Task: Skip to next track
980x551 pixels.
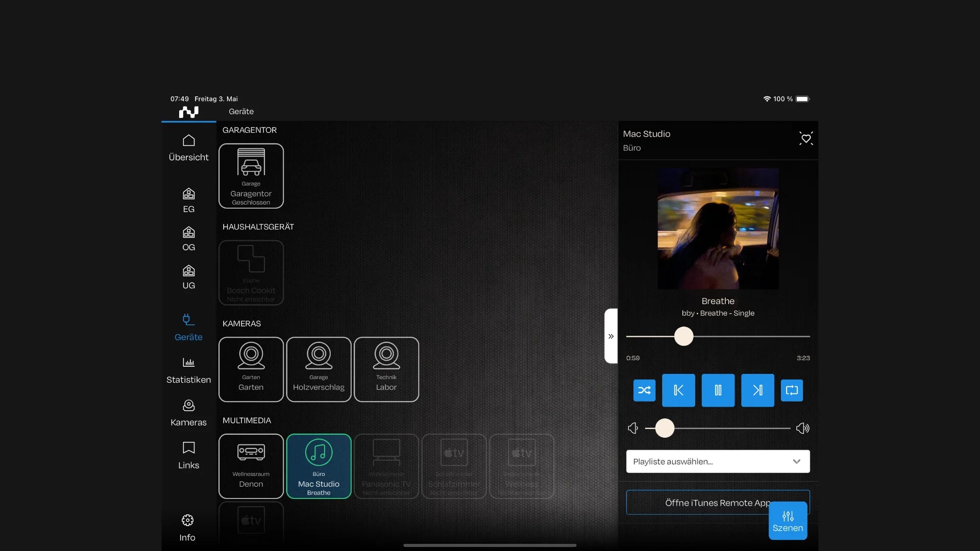Action: pyautogui.click(x=757, y=390)
